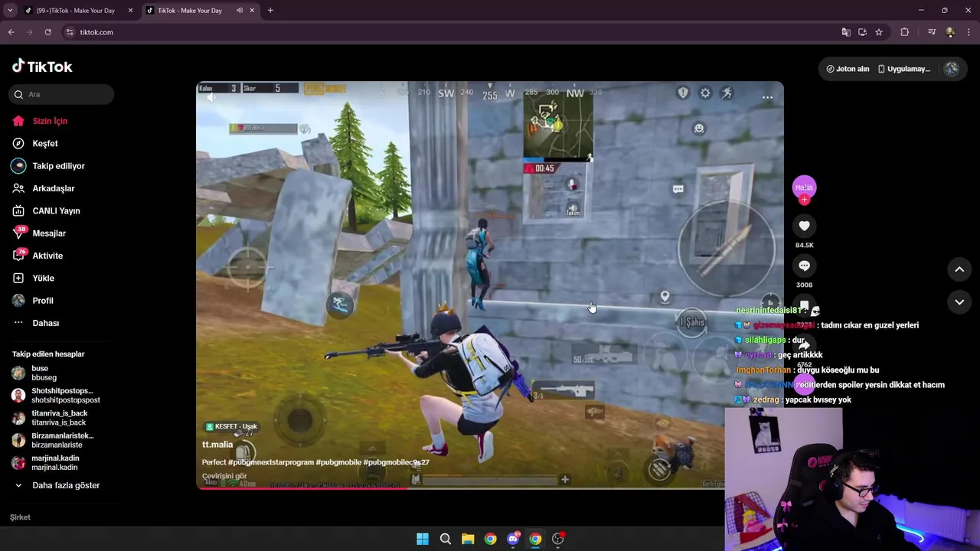This screenshot has width=980, height=551.
Task: Click the video progress bar
Action: [490, 487]
